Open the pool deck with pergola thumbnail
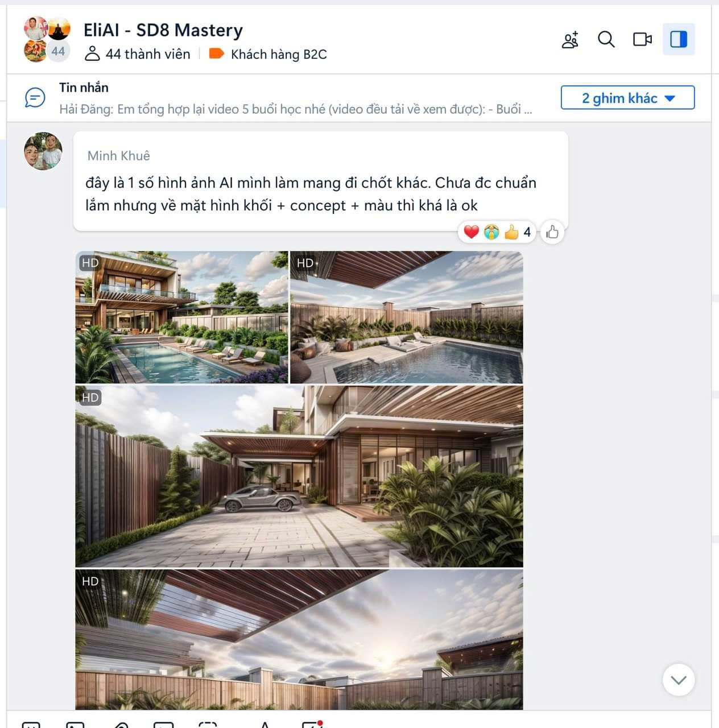 pyautogui.click(x=406, y=317)
